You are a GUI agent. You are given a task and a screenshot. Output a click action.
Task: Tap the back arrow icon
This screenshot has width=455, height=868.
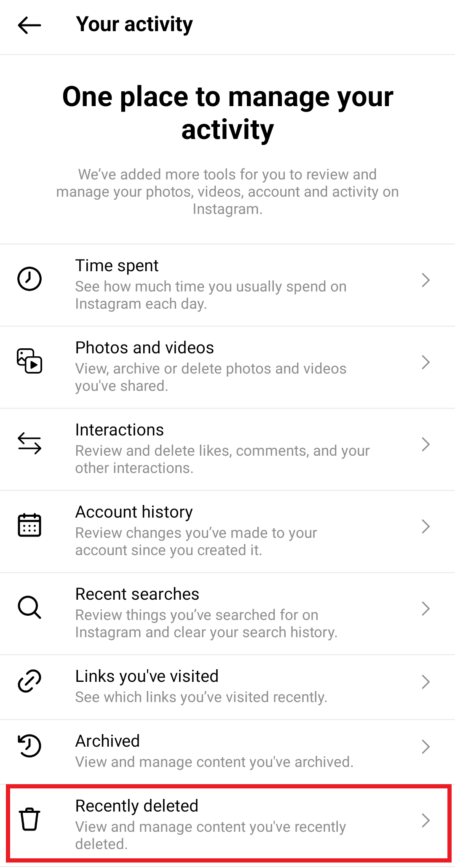click(x=29, y=25)
